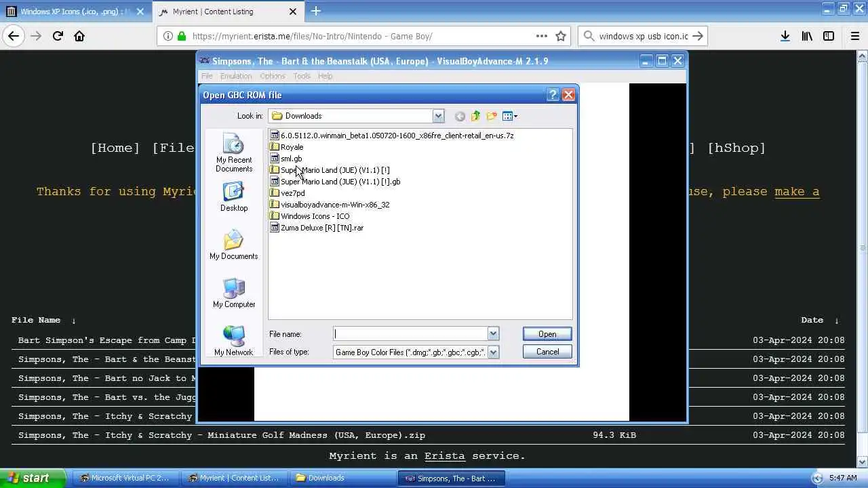This screenshot has width=868, height=488.
Task: Switch to Windows XP Icons browser tab
Action: [76, 12]
